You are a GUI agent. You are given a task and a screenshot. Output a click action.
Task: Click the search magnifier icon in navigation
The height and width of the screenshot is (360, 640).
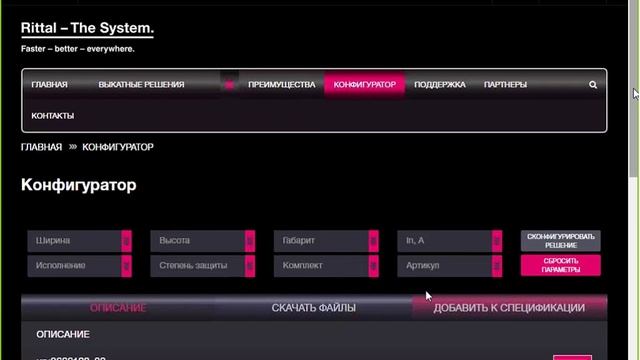pos(593,84)
